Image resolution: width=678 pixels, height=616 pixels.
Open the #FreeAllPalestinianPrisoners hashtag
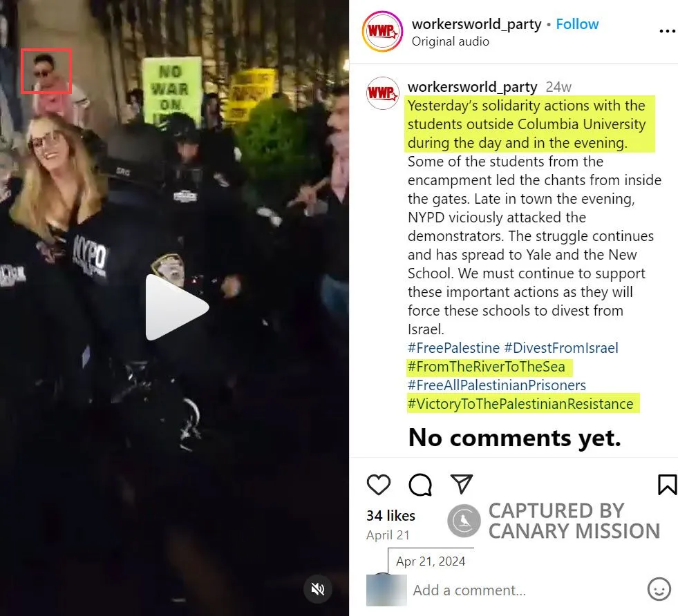tap(497, 385)
